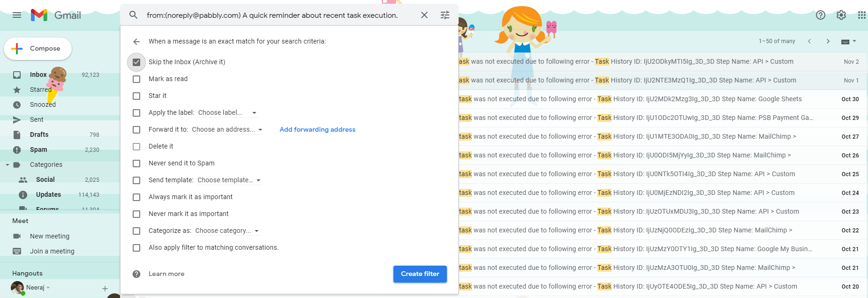This screenshot has width=868, height=298.
Task: Click the Sent arrow icon
Action: click(17, 120)
